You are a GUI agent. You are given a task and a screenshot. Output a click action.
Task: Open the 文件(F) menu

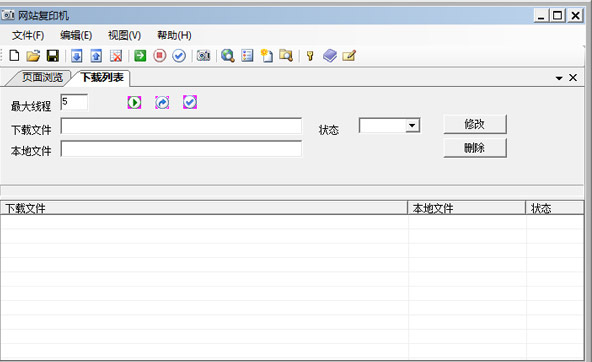[28, 35]
